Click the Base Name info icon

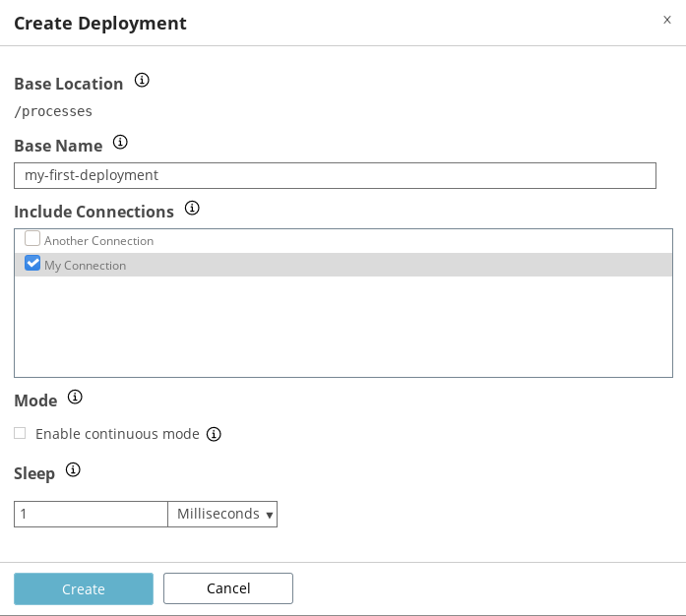tap(121, 143)
